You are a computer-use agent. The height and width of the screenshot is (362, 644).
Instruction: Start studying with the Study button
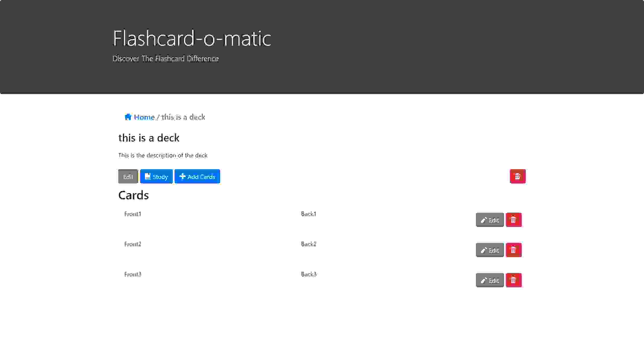coord(156,176)
